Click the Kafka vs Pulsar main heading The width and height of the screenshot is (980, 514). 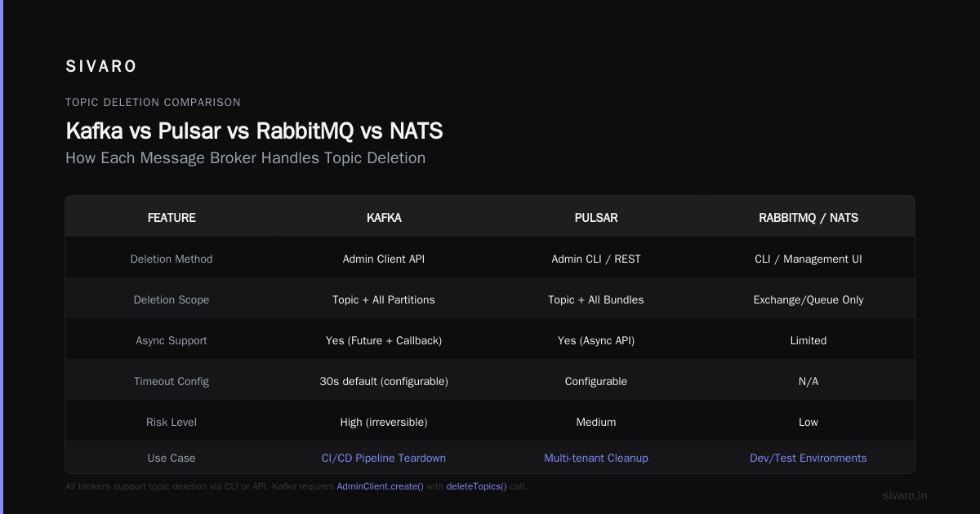click(x=254, y=131)
